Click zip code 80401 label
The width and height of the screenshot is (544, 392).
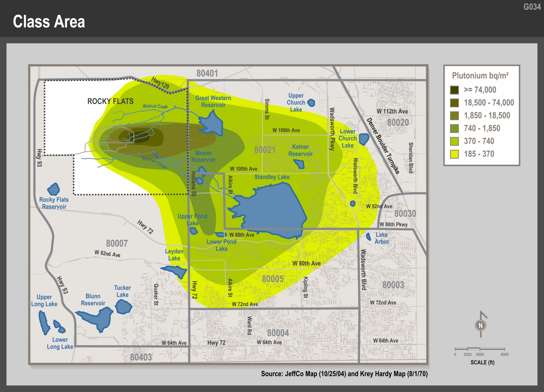pos(207,73)
